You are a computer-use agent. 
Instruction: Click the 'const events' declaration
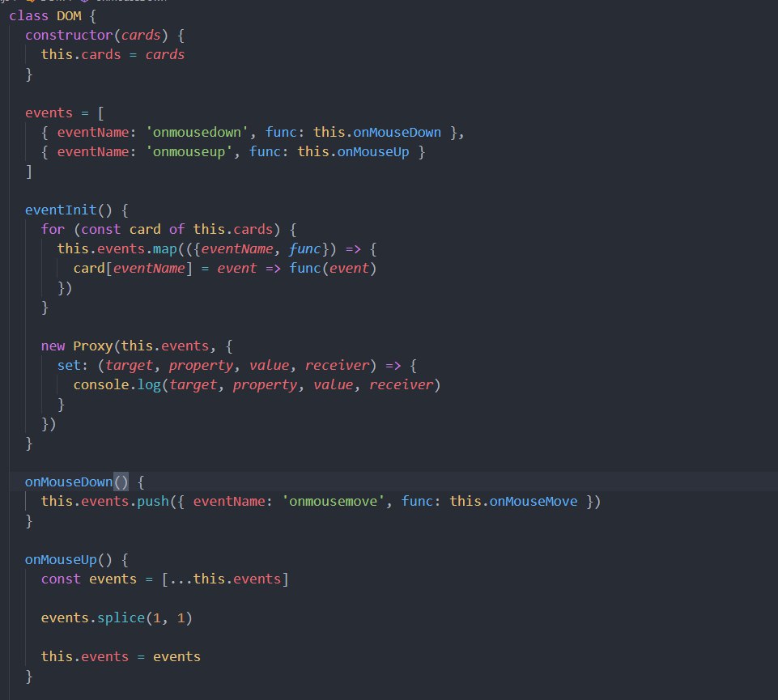(89, 579)
